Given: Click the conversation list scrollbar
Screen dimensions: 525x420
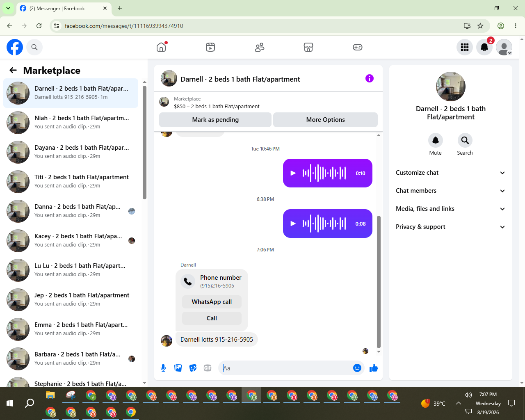Looking at the screenshot, I should point(144,142).
